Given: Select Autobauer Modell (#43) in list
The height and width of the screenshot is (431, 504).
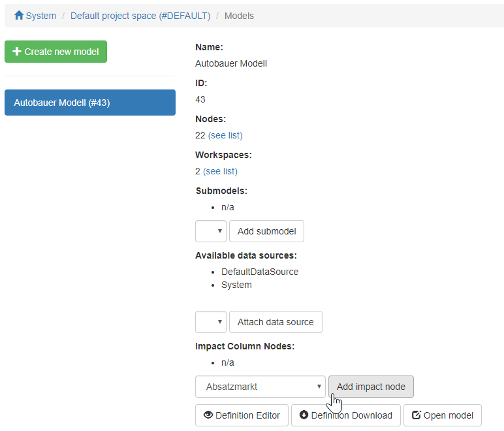Looking at the screenshot, I should point(90,102).
